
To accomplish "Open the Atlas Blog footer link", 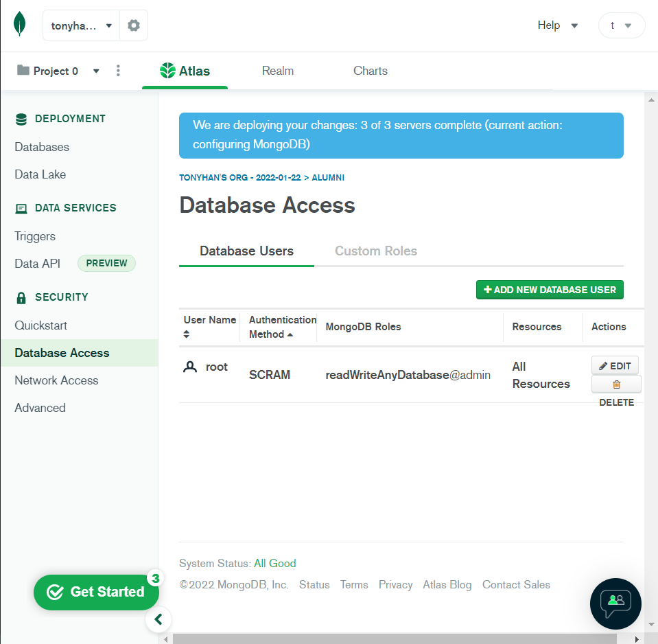I will click(447, 584).
